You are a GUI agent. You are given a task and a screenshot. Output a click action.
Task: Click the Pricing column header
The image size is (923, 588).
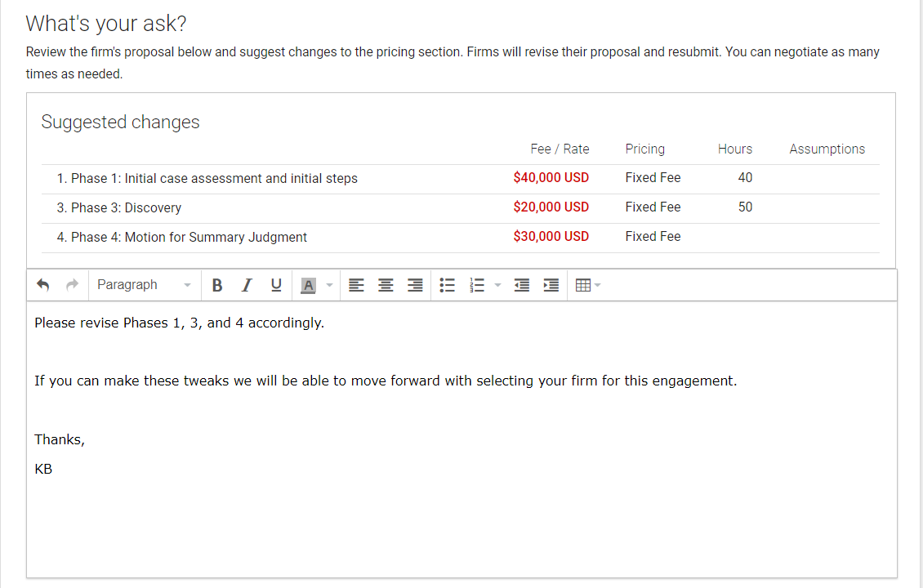click(644, 149)
